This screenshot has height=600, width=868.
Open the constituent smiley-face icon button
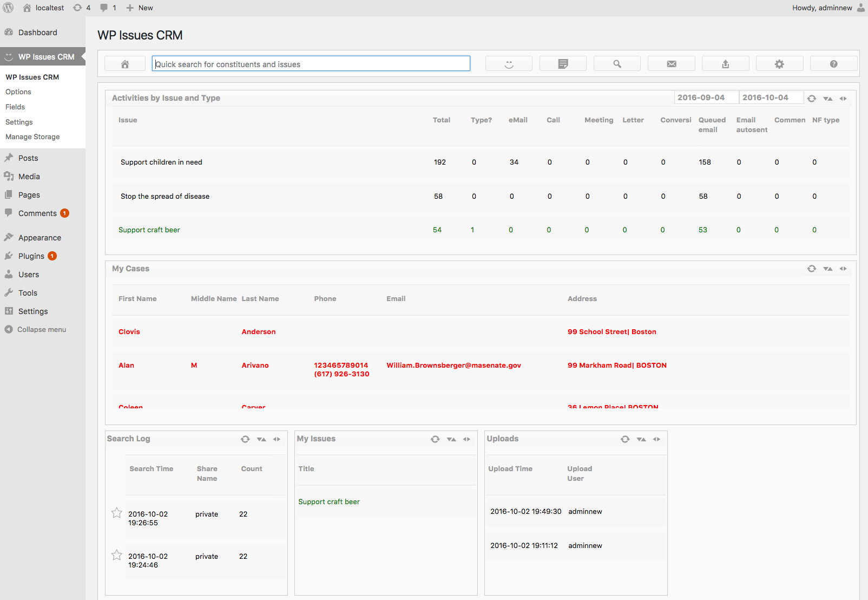pos(509,64)
